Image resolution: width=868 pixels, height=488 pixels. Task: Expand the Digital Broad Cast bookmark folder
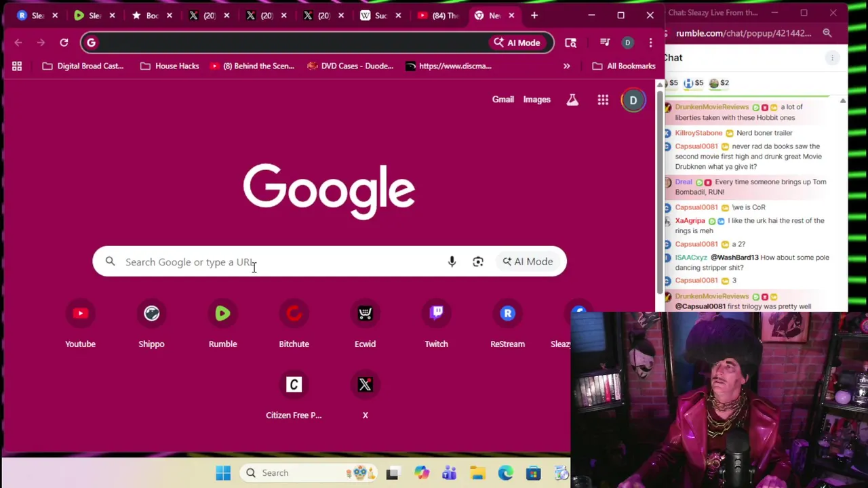pos(83,66)
